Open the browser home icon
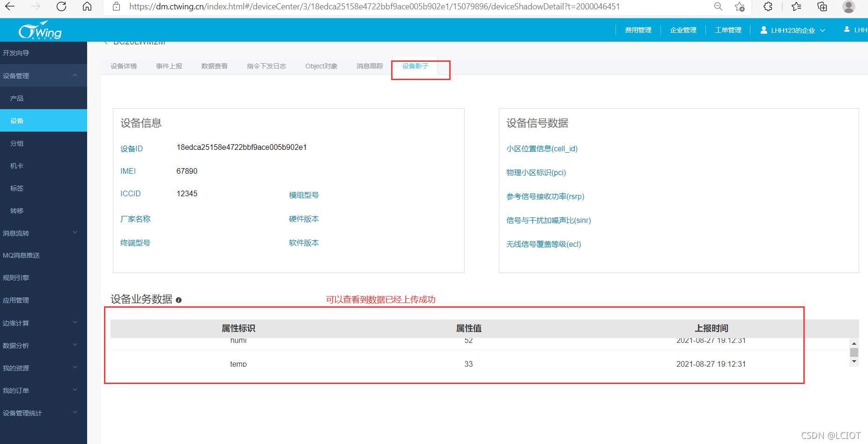Viewport: 868px width, 444px height. 87,7
